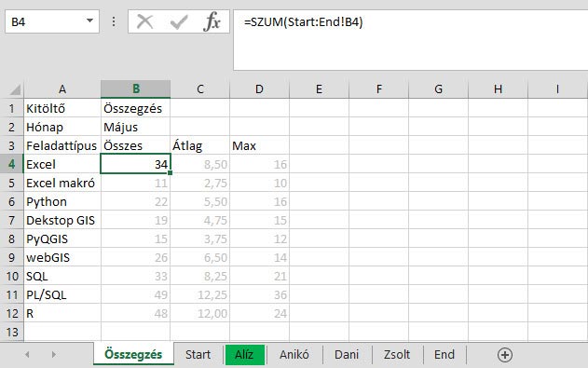Click the sheet tab scroll left arrow
Screen dimensions: 588x368
click(27, 355)
